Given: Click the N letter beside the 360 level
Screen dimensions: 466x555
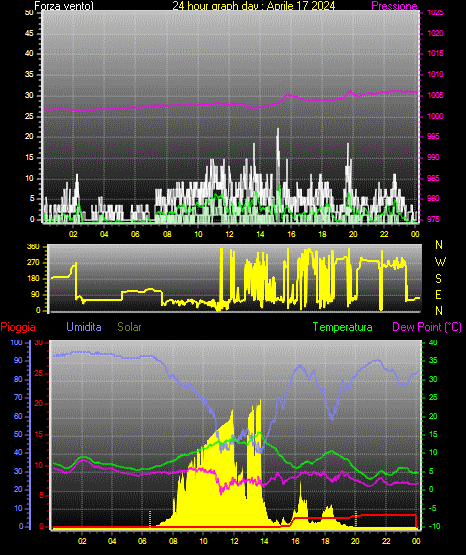Looking at the screenshot, I should tap(439, 245).
